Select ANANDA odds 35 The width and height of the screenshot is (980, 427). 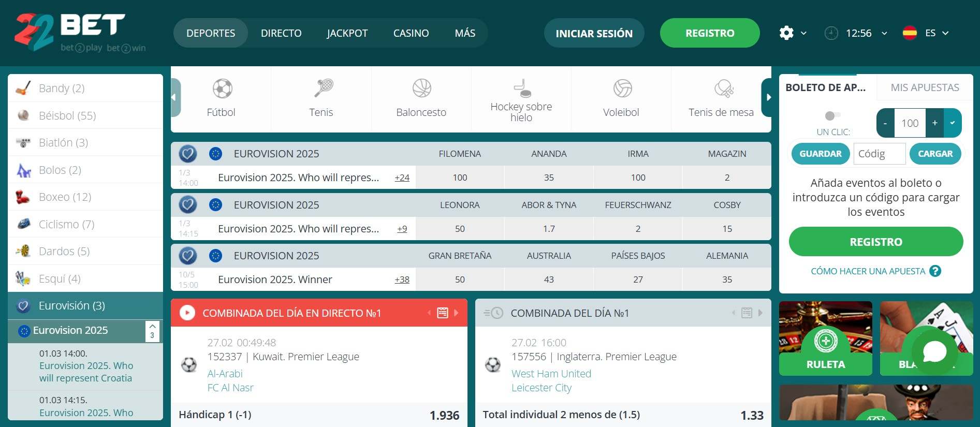(x=549, y=178)
